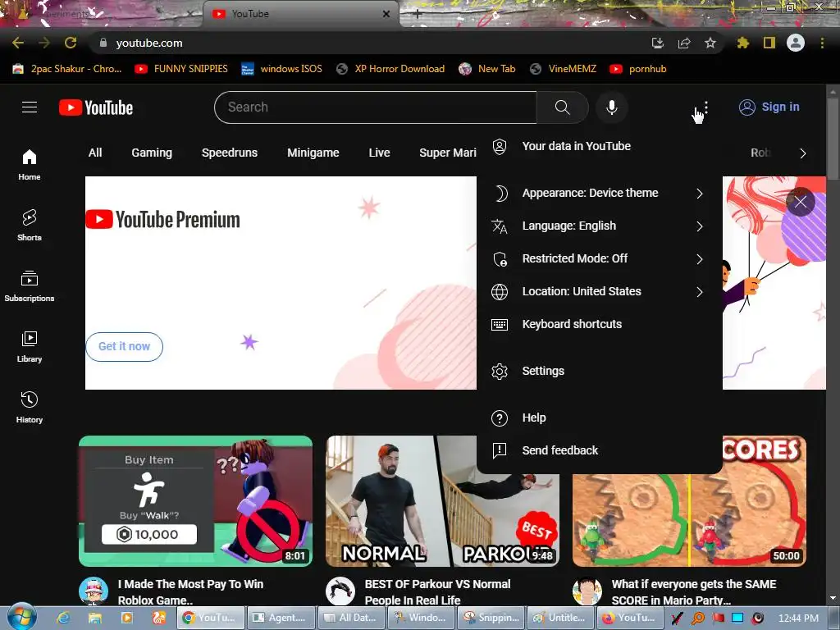Launch Internet Explorer from the taskbar
This screenshot has width=840, height=630.
pos(63,618)
